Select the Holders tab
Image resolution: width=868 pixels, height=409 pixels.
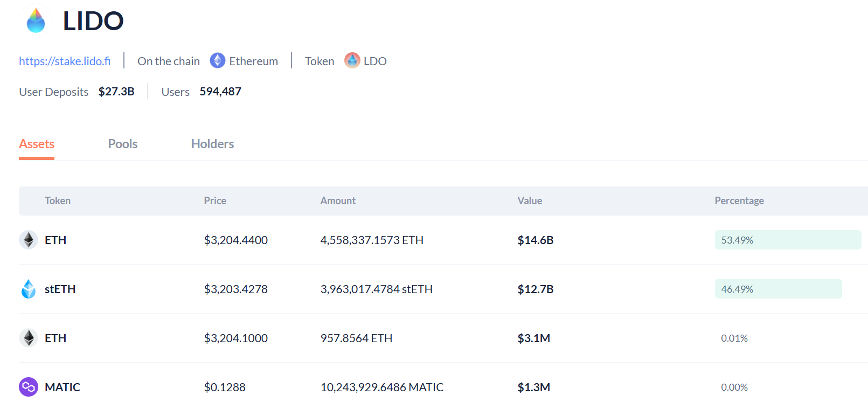(212, 144)
